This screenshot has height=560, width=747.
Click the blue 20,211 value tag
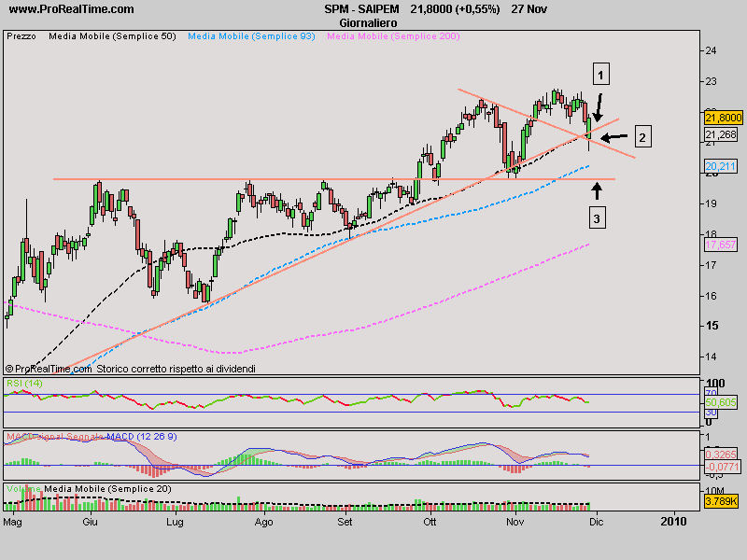[x=721, y=166]
